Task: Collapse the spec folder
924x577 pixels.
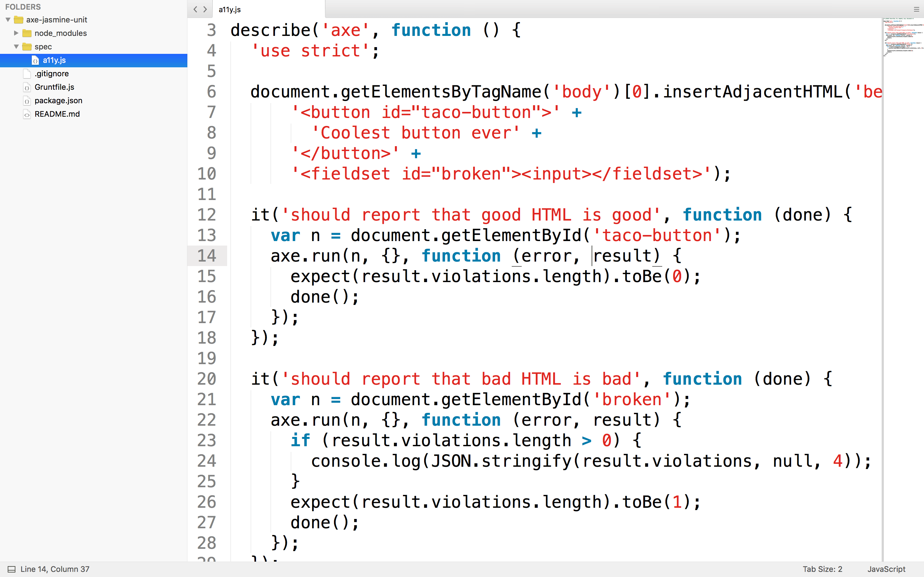Action: click(x=16, y=46)
